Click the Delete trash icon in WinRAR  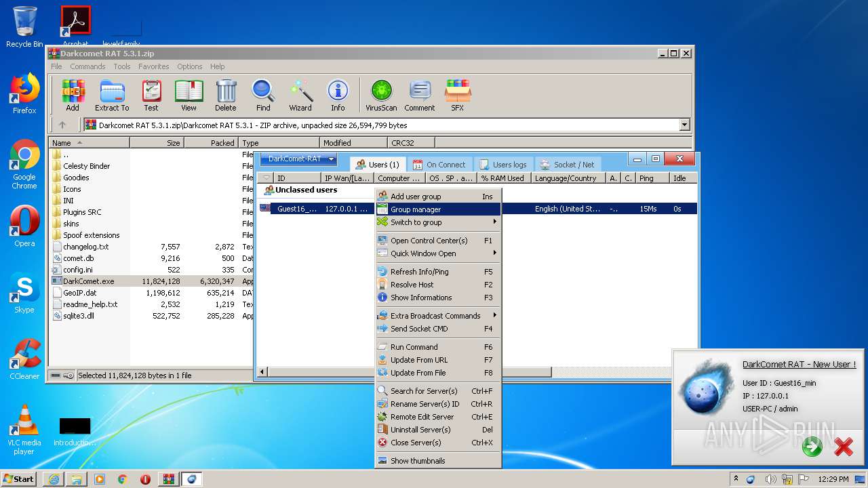click(226, 96)
